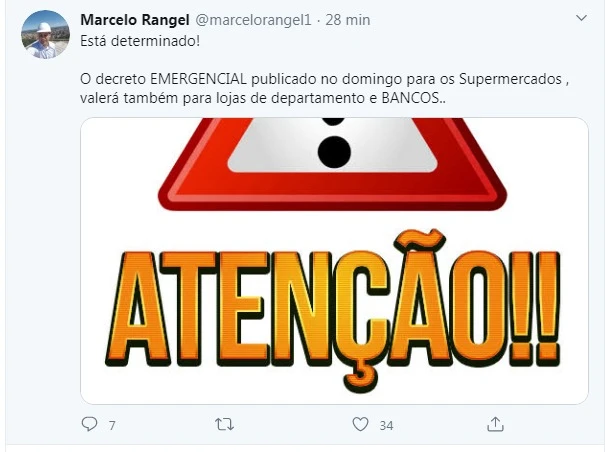Open the 28 min timestamp permalink
The image size is (605, 452).
pos(348,20)
